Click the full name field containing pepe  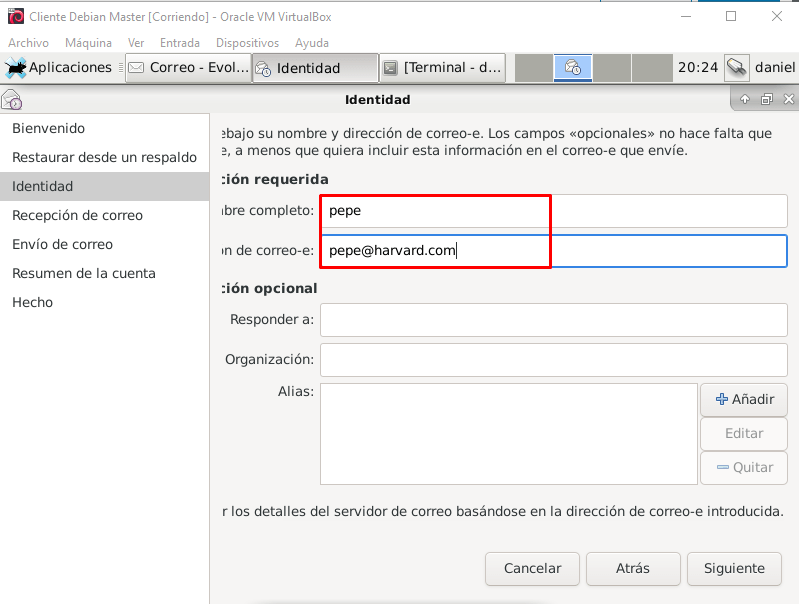(553, 211)
